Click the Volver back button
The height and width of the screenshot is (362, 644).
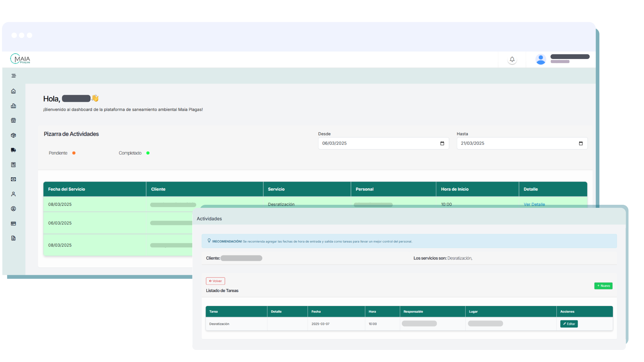coord(215,281)
